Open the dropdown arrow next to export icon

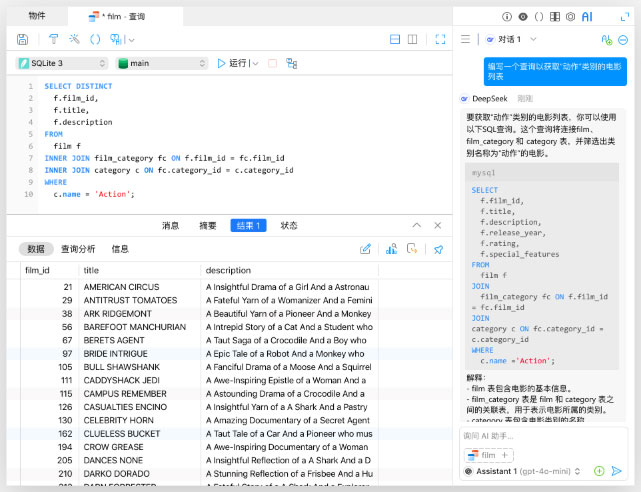tap(132, 40)
